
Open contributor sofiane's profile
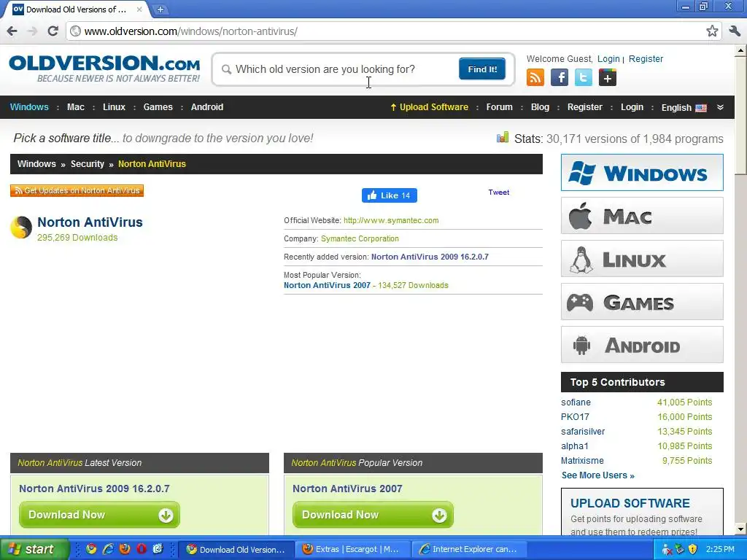576,402
